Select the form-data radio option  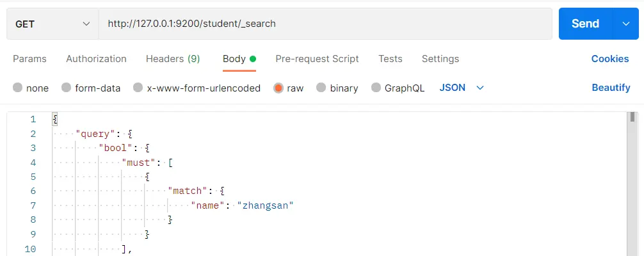(x=66, y=88)
